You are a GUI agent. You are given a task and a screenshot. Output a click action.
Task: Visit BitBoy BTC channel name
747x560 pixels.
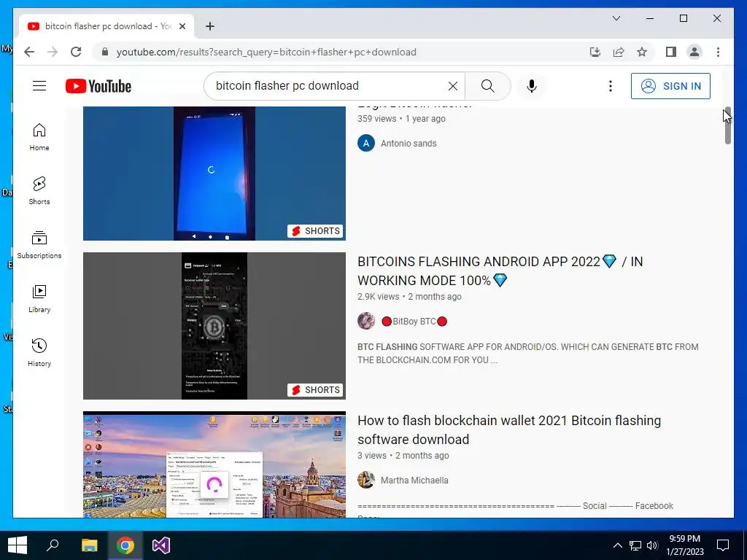[414, 322]
